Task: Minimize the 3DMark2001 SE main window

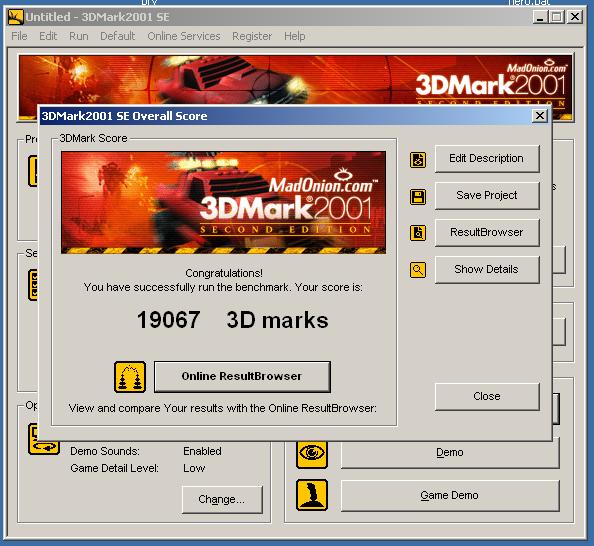Action: (541, 17)
